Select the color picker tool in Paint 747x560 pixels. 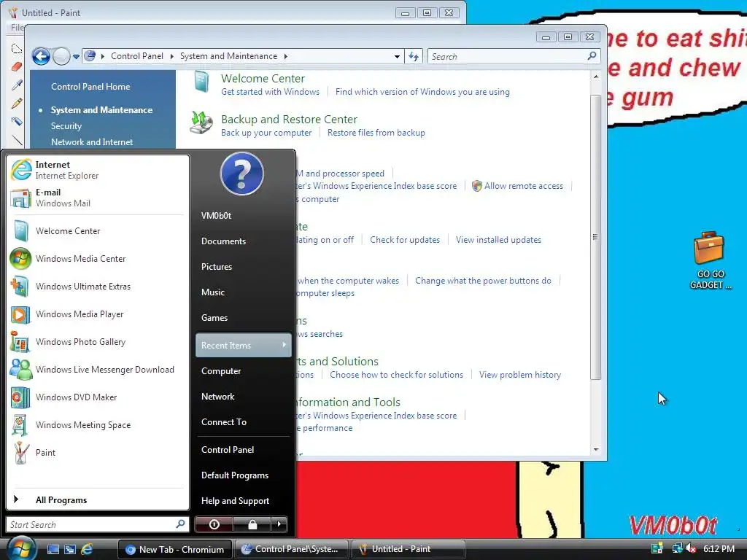[x=17, y=85]
